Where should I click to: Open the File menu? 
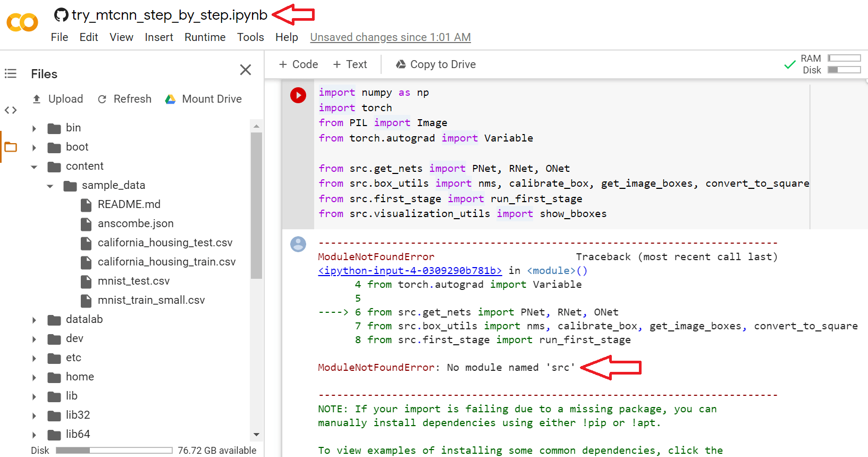[60, 37]
